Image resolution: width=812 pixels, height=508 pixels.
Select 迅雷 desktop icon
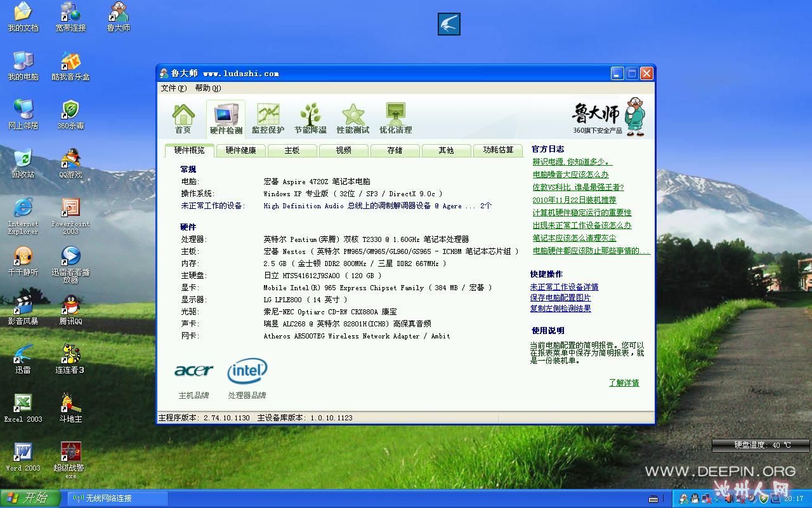click(23, 359)
